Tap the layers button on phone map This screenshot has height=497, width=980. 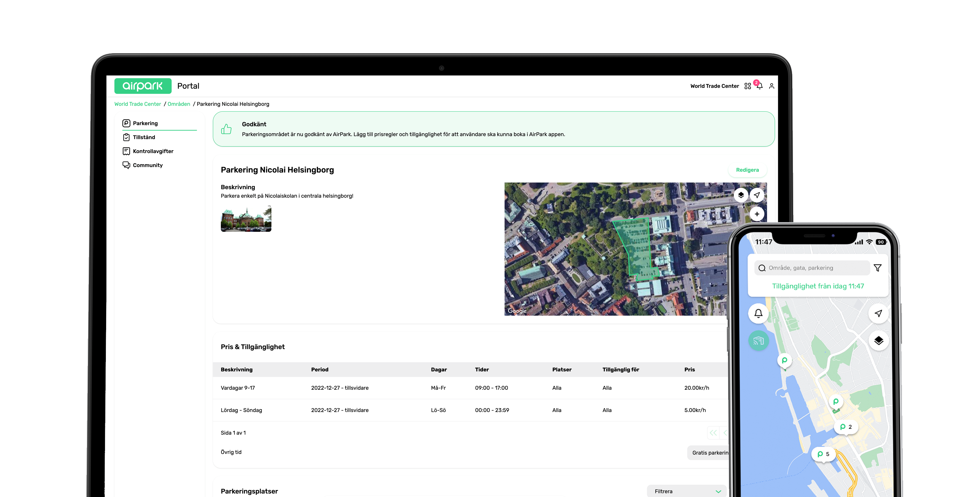pos(878,341)
